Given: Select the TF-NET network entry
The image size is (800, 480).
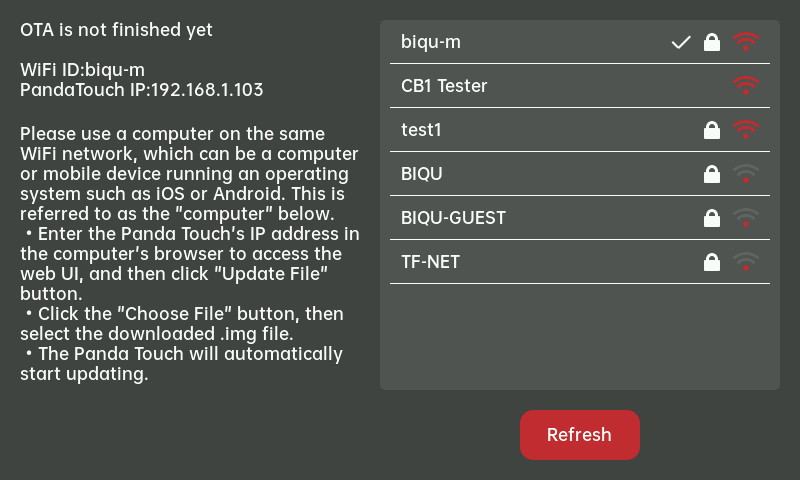Looking at the screenshot, I should (431, 262).
